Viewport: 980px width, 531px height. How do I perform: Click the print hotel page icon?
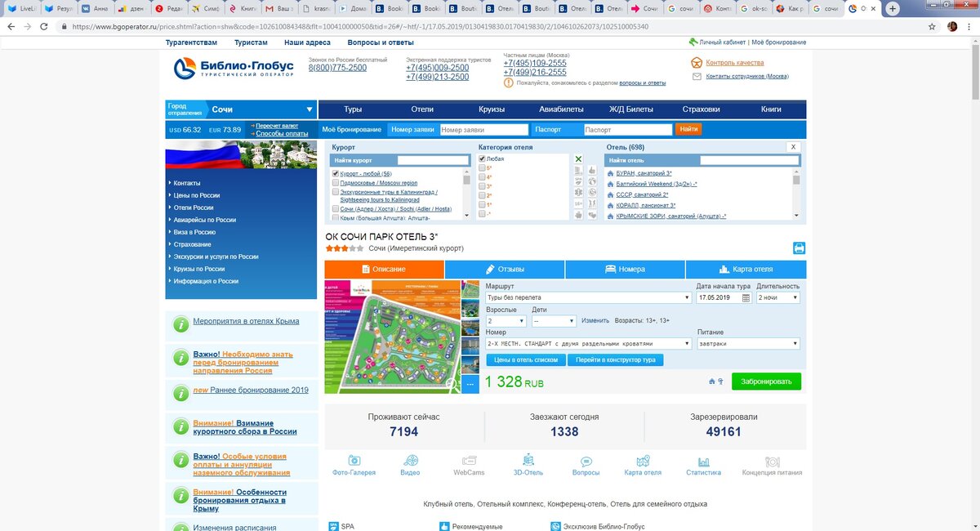click(x=799, y=248)
